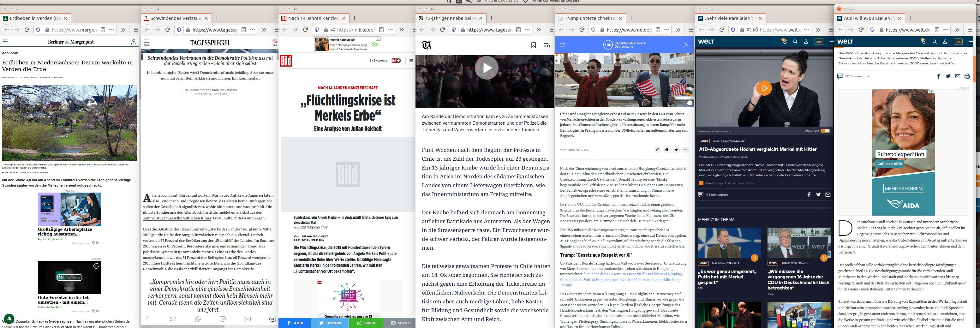Bookmark the Tages-Anzeiger article
Image resolution: width=980 pixels, height=328 pixels.
pos(533,45)
